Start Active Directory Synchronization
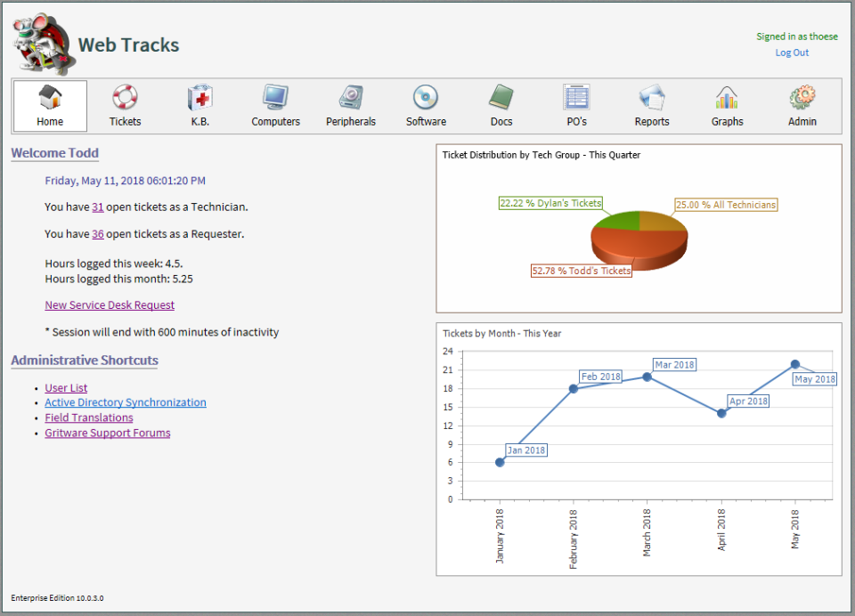The image size is (855, 616). [x=125, y=402]
